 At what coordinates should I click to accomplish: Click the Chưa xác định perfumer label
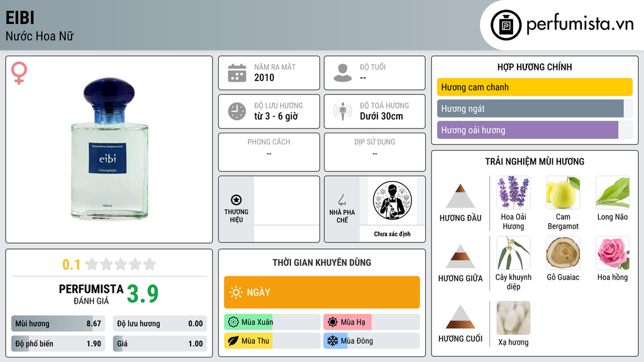(x=392, y=234)
